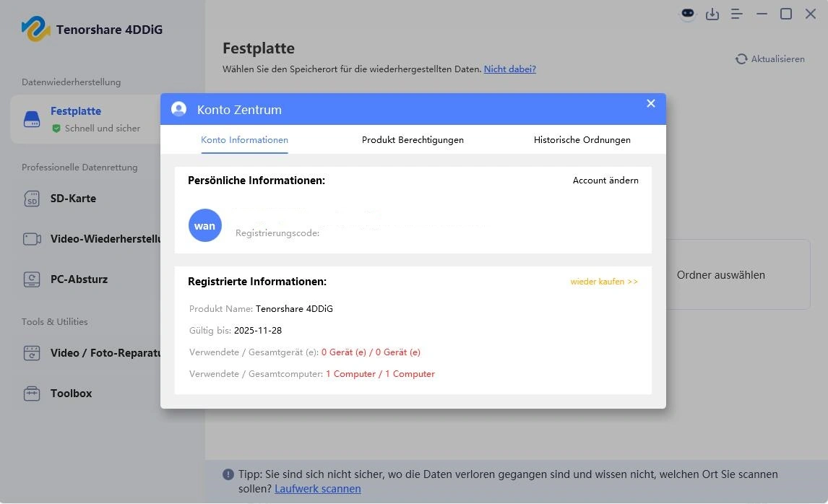Click the download/import icon in title bar
Image resolution: width=828 pixels, height=504 pixels.
(x=712, y=14)
